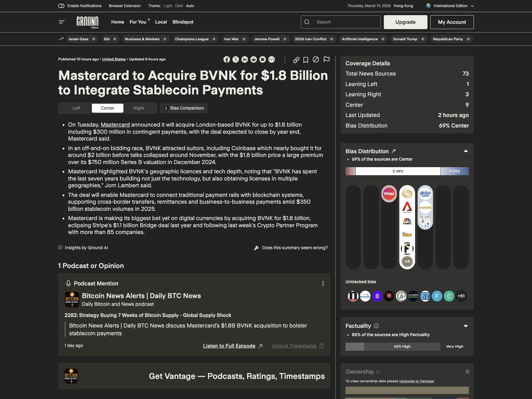This screenshot has height=399, width=532.
Task: Switch to Left summary tab
Action: click(76, 108)
